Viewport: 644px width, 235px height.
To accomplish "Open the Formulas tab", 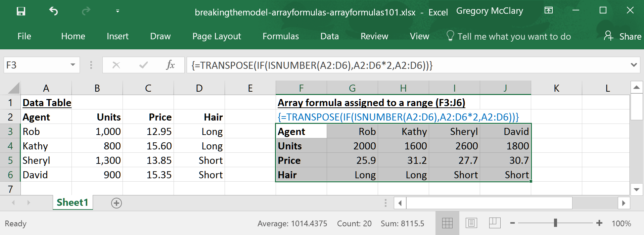I will 281,36.
